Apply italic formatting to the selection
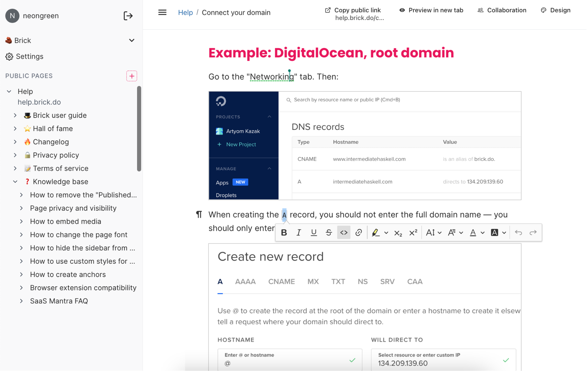This screenshot has width=588, height=371. 299,233
